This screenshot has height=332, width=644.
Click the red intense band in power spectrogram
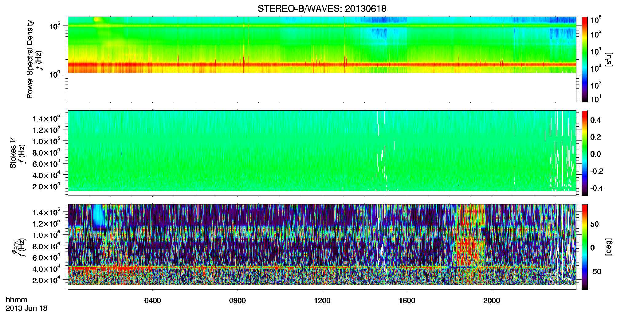(322, 65)
